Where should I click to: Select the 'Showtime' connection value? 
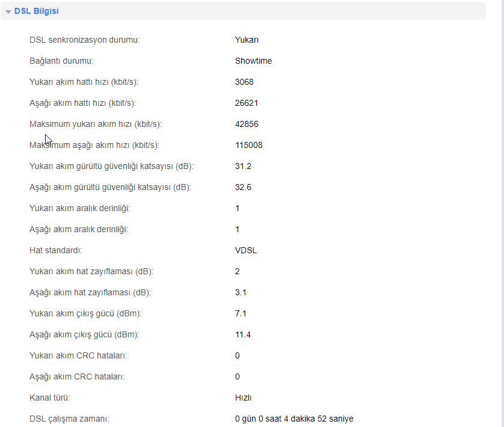[253, 61]
